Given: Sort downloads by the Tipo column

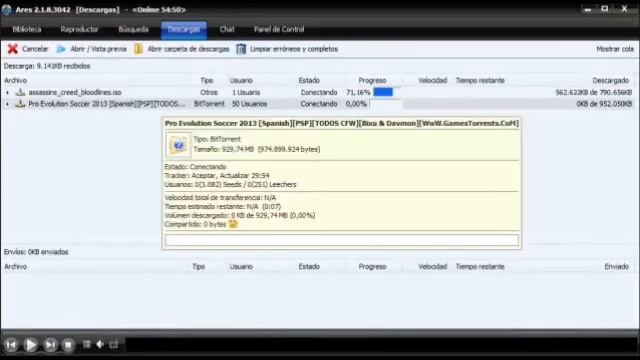Looking at the screenshot, I should tap(207, 81).
